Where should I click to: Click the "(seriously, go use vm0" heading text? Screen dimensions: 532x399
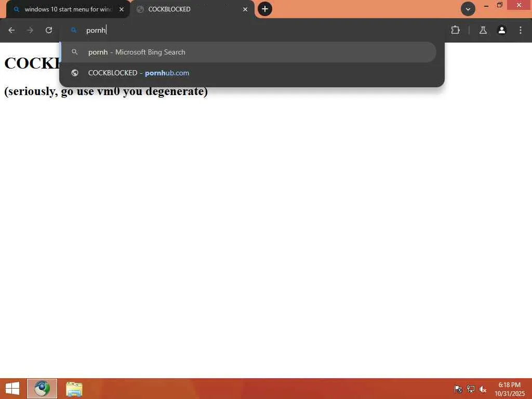point(62,91)
